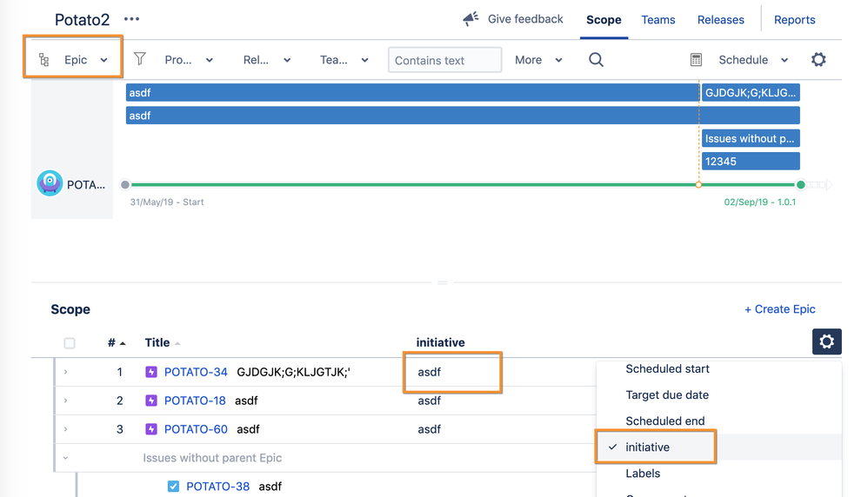The width and height of the screenshot is (868, 497).
Task: Click initiative value asdf for POTATO-34
Action: pyautogui.click(x=429, y=372)
